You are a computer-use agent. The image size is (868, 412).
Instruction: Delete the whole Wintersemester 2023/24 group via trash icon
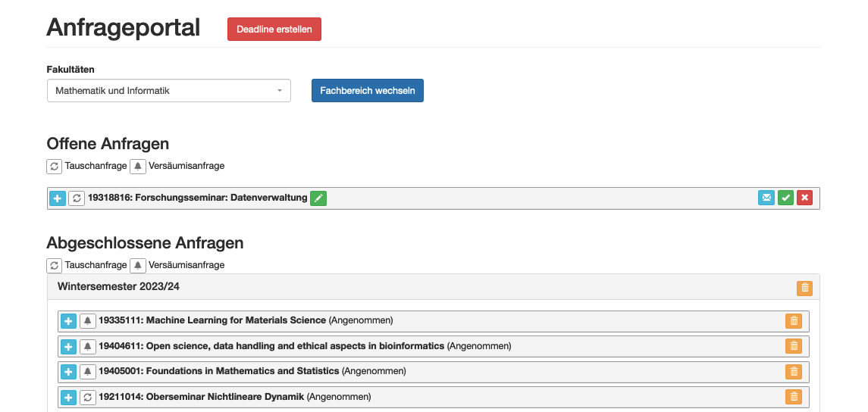tap(805, 288)
